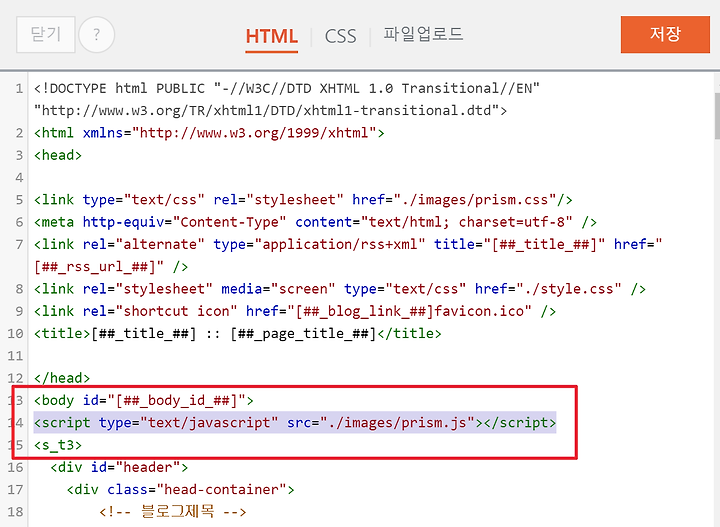Click line number 11 in the gutter
This screenshot has width=720, height=527.
pos(15,356)
